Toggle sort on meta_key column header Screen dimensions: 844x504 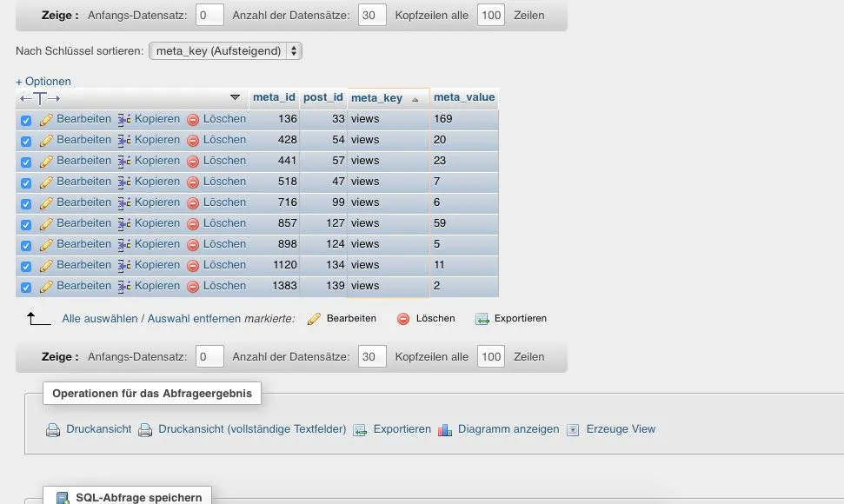coord(376,98)
